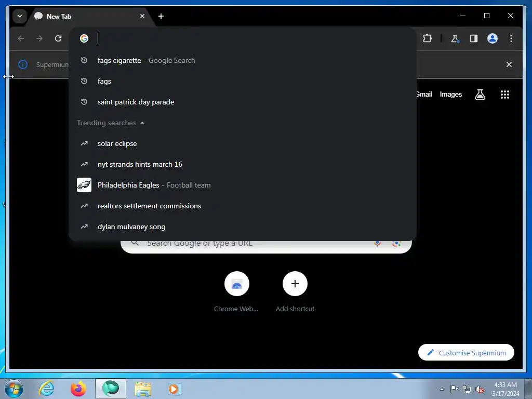Open File Explorer from taskbar
The image size is (532, 399).
coord(143,389)
